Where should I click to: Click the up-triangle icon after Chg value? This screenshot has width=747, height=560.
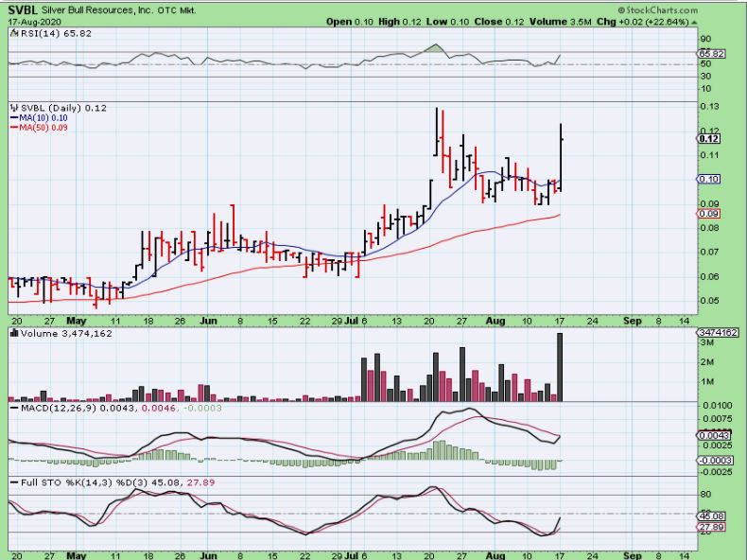point(694,22)
